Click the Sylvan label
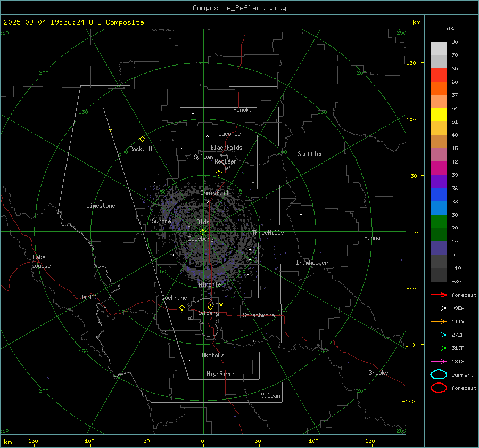 pyautogui.click(x=203, y=157)
